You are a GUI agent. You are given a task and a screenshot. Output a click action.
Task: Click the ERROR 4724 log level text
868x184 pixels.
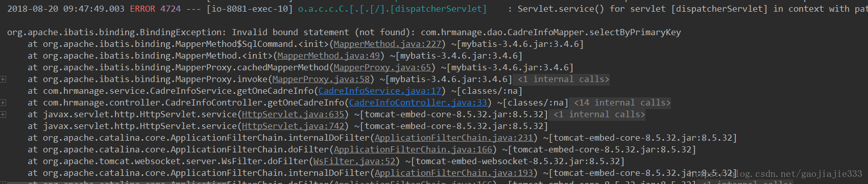155,9
